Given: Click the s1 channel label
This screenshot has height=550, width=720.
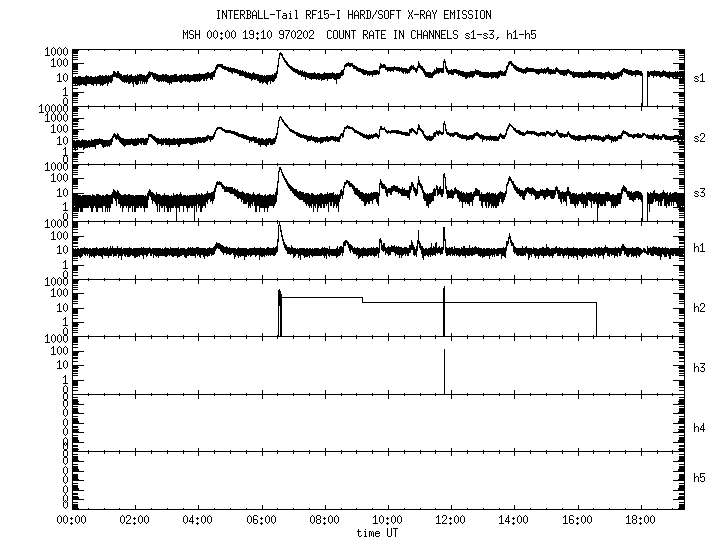Looking at the screenshot, I should 698,77.
